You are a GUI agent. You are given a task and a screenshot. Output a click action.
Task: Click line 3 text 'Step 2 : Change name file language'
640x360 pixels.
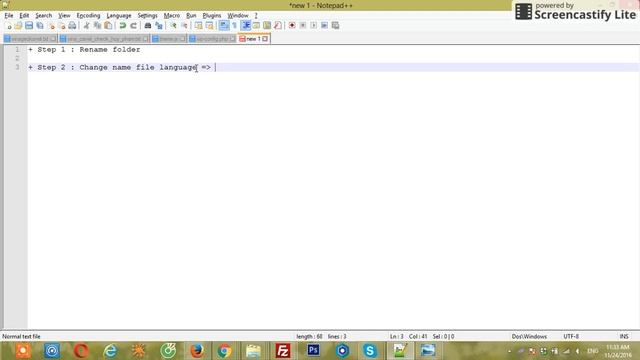(x=117, y=67)
